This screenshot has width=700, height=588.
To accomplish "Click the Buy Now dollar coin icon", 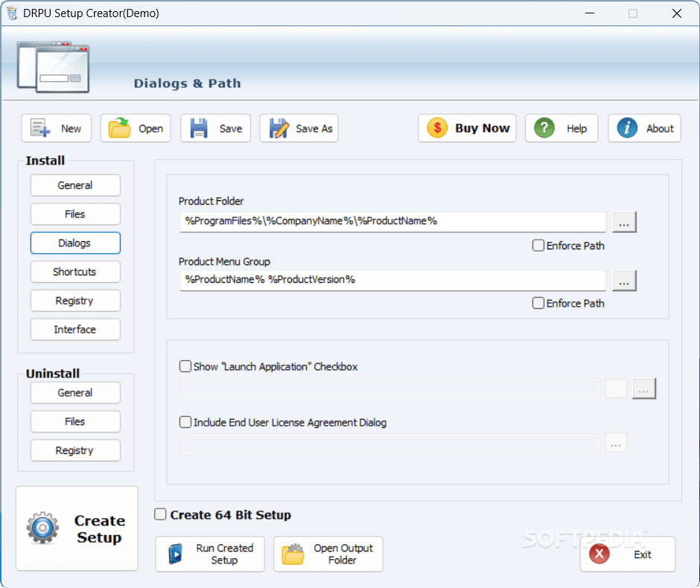I will tap(437, 128).
